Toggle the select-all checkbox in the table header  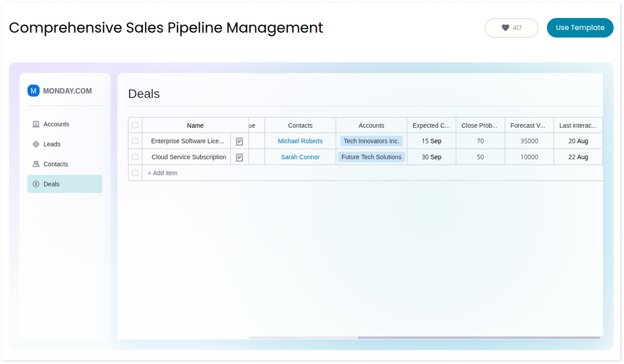point(135,125)
